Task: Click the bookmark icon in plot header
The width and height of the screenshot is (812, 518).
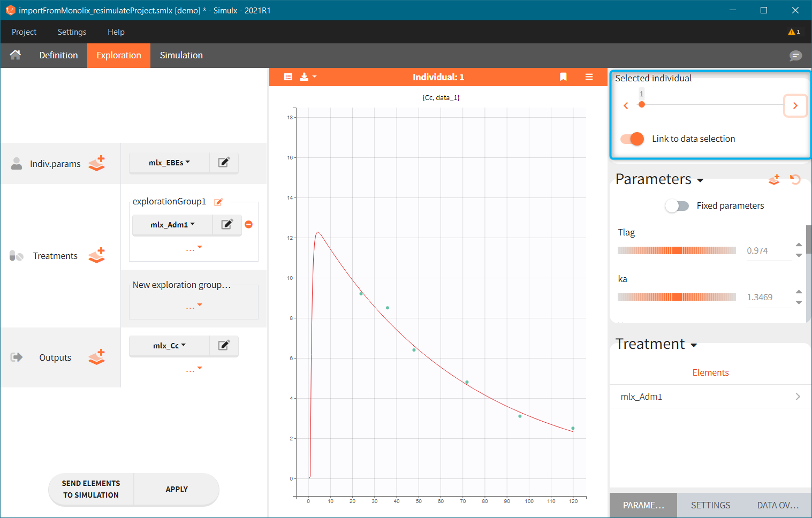Action: pyautogui.click(x=563, y=77)
